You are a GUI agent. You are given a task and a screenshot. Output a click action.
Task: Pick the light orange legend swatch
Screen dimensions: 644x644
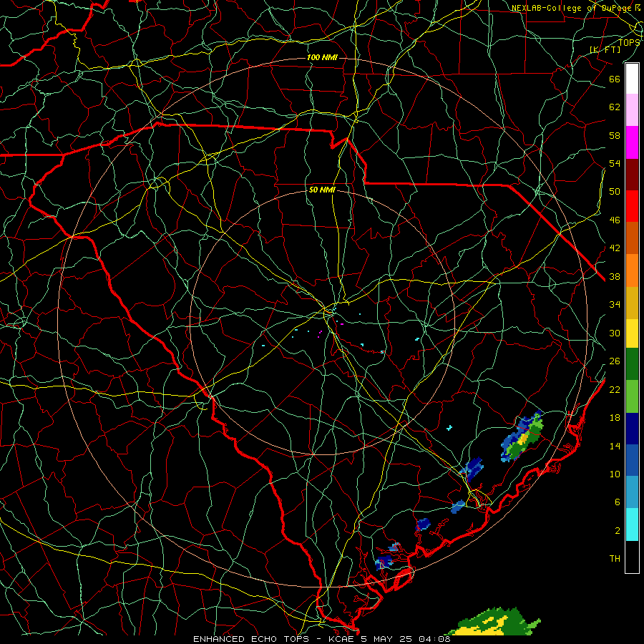click(x=632, y=270)
